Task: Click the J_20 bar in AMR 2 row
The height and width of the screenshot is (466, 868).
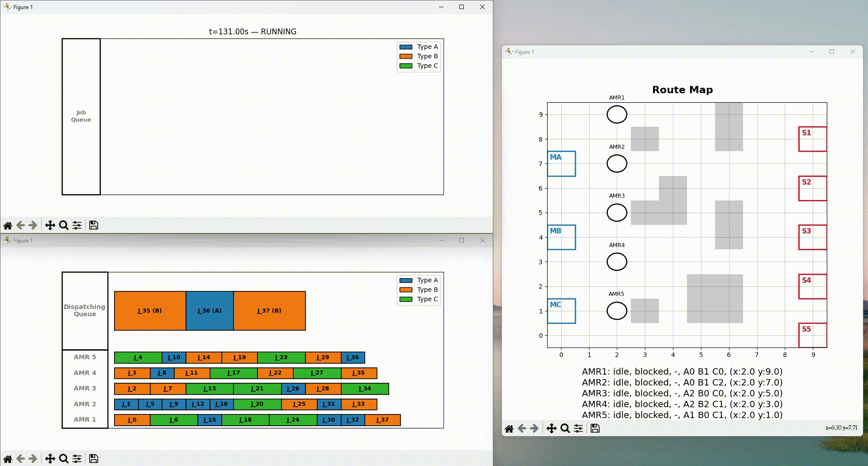Action: coord(258,404)
